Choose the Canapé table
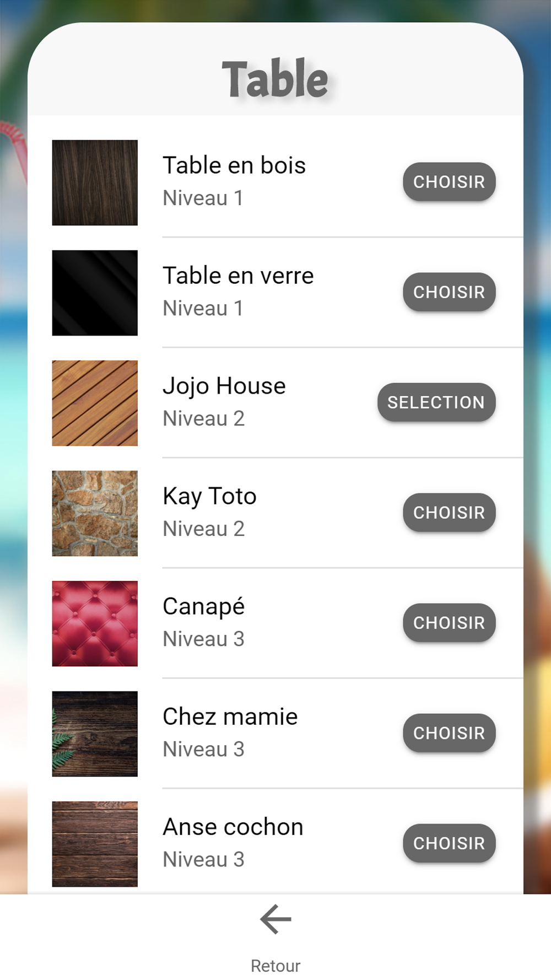551x980 pixels. coord(449,623)
